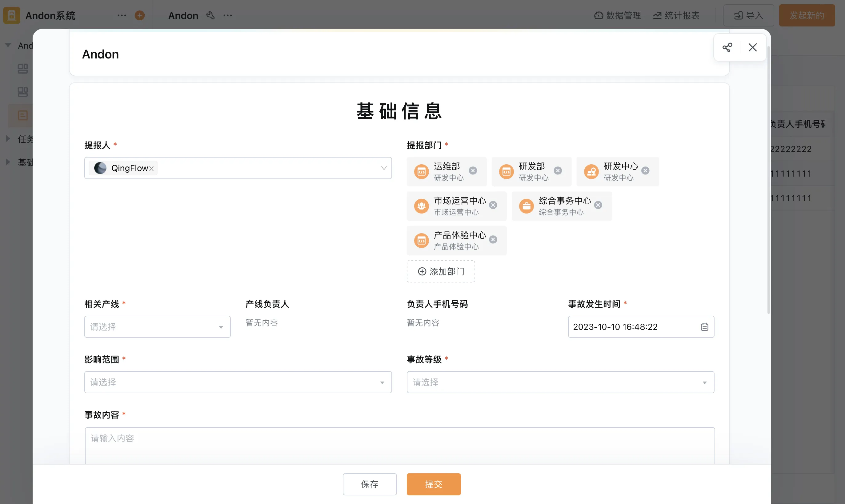Remove the 研发中心 department tag
The height and width of the screenshot is (504, 845).
tap(645, 170)
